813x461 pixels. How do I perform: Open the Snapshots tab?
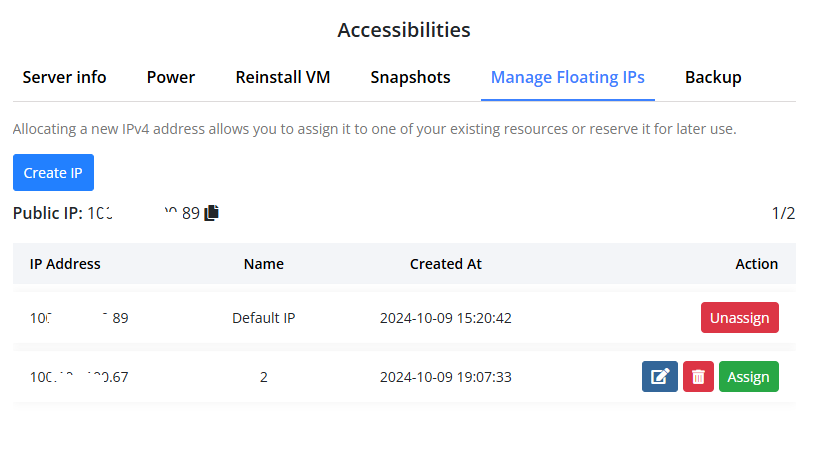(410, 77)
